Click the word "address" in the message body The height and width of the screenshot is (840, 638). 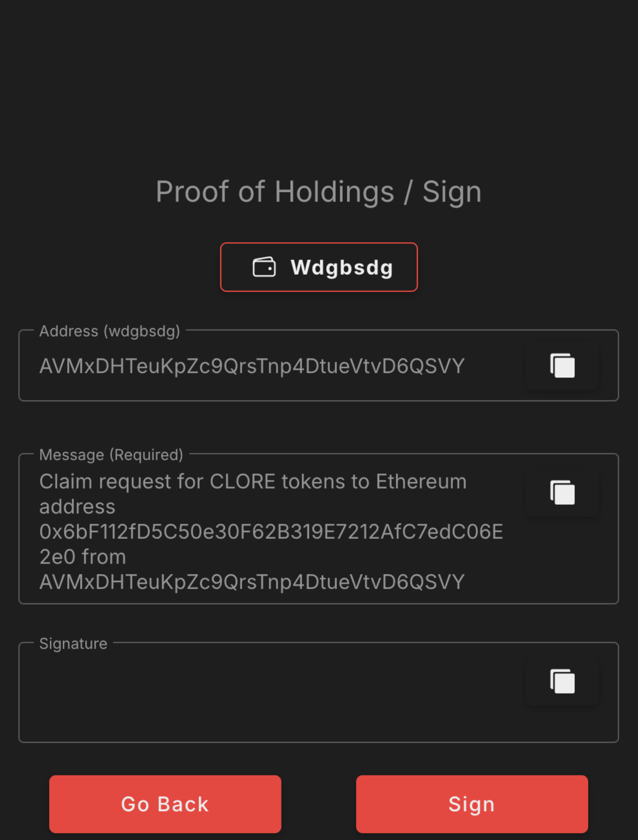tap(77, 507)
